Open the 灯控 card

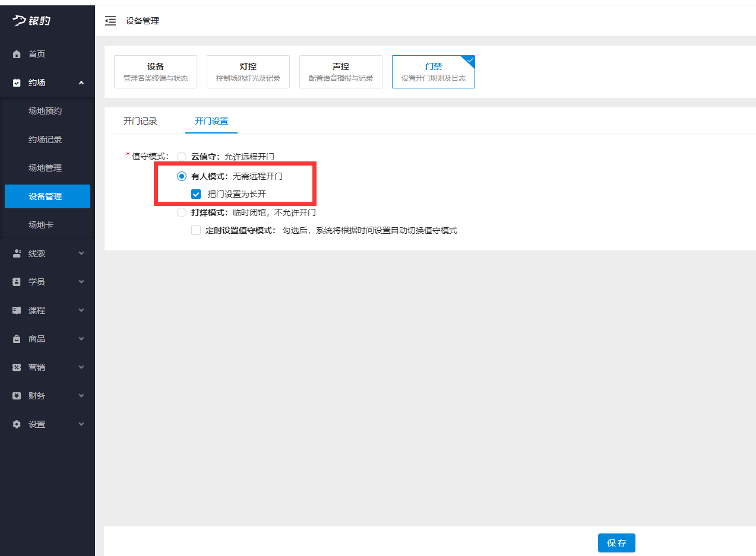(248, 71)
